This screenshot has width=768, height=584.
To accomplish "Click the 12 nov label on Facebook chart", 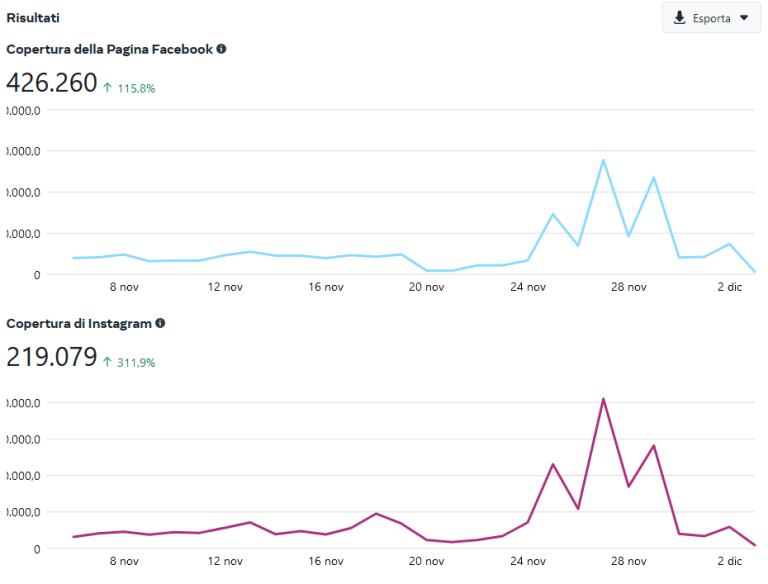I will [x=225, y=287].
